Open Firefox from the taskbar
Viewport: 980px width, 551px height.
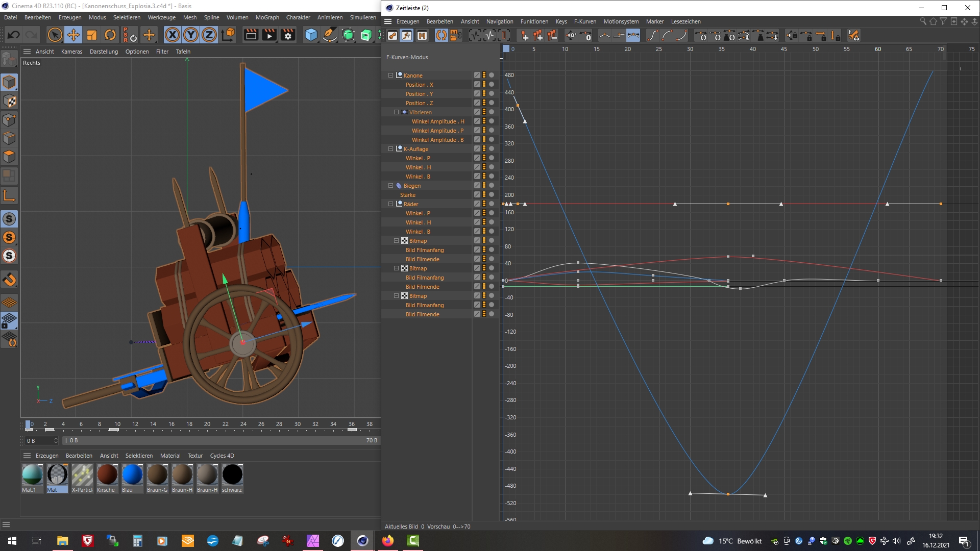coord(388,541)
